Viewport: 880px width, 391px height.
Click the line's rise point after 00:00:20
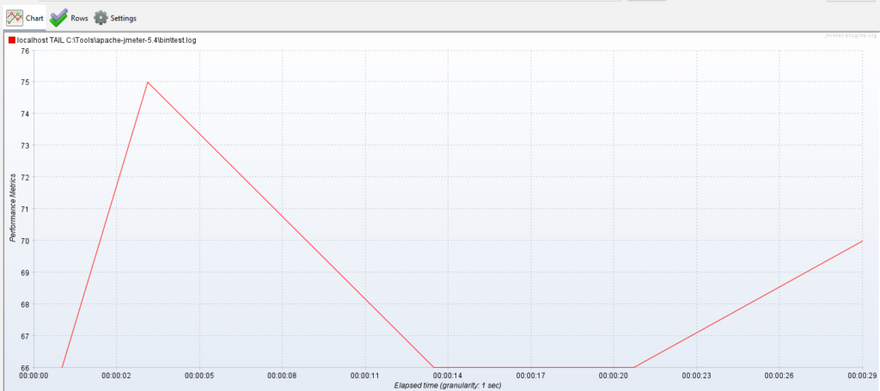tap(634, 367)
